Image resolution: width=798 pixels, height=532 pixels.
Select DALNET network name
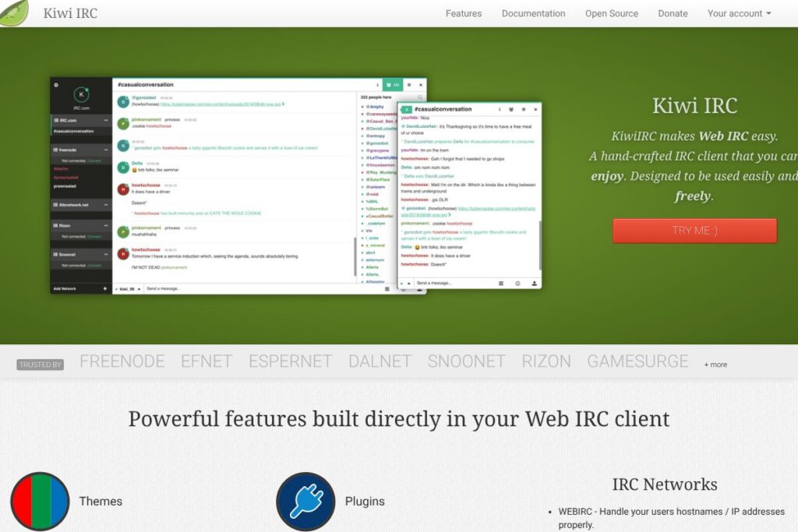(380, 361)
